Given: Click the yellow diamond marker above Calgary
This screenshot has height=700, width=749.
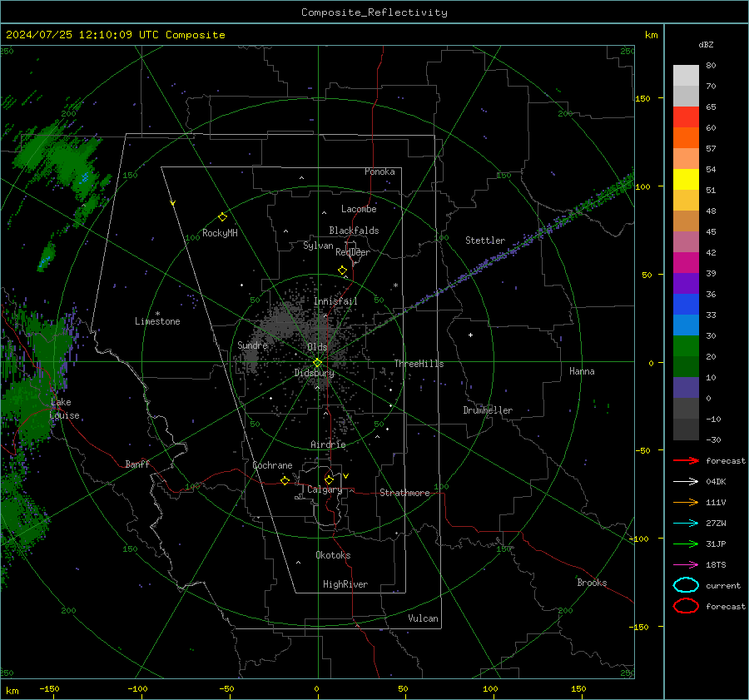Looking at the screenshot, I should 329,479.
